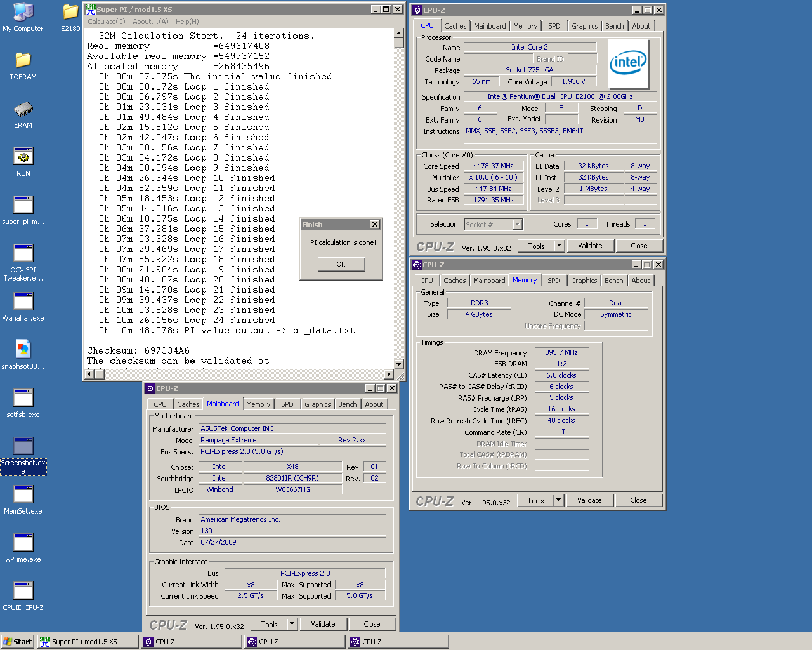Open the Start menu
The image size is (812, 650).
[x=17, y=642]
